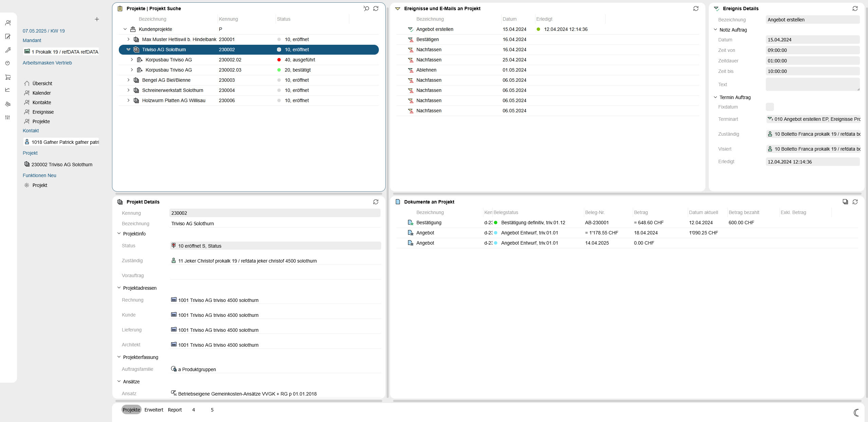Open the Arbeitsmasken Vertrieb link
The width and height of the screenshot is (868, 422).
click(47, 62)
